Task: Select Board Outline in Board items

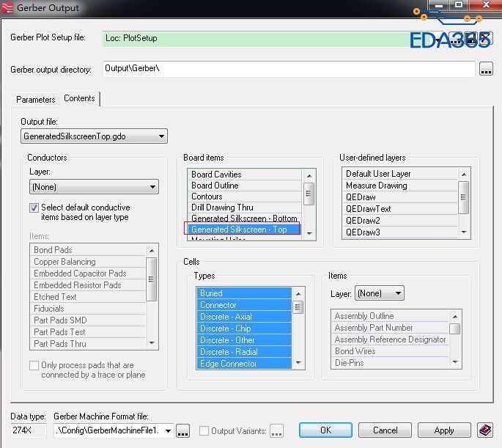Action: [244, 186]
